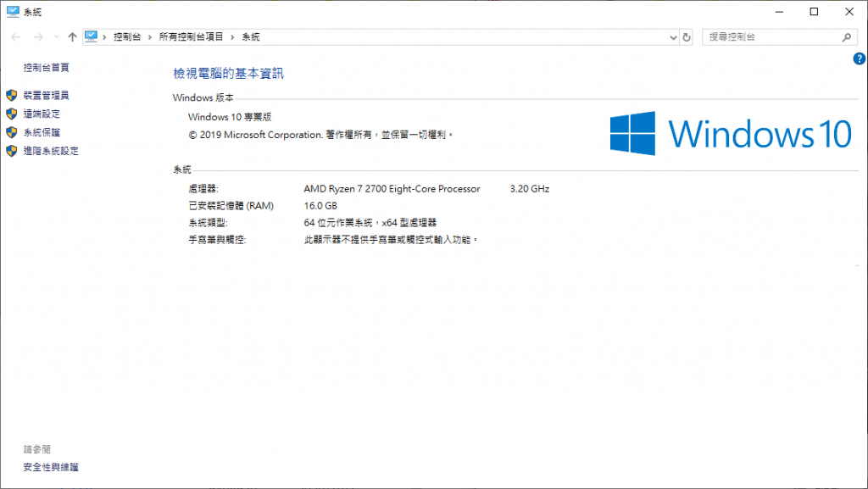This screenshot has height=489, width=868.
Task: Expand chevron after 所有控制台項目 breadcrumb
Action: pyautogui.click(x=232, y=37)
